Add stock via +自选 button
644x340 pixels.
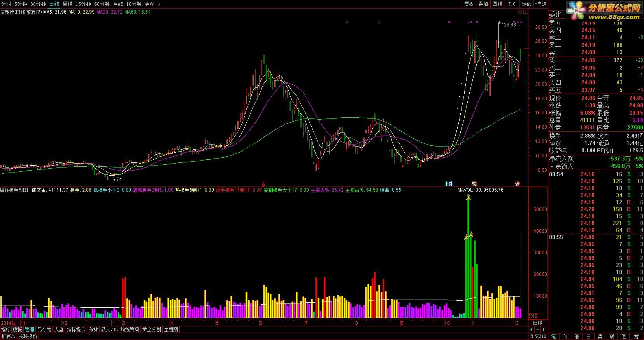[540, 4]
